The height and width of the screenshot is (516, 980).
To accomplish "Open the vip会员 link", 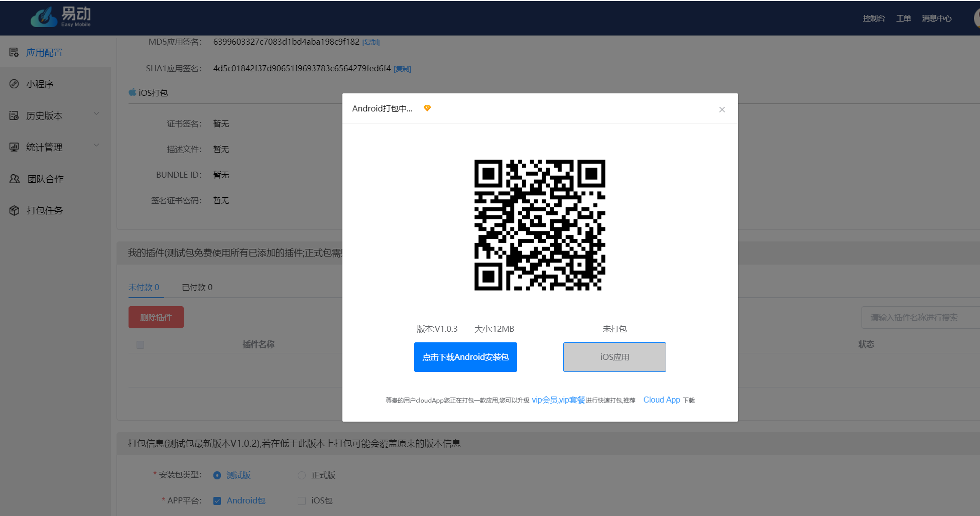I will (x=545, y=400).
